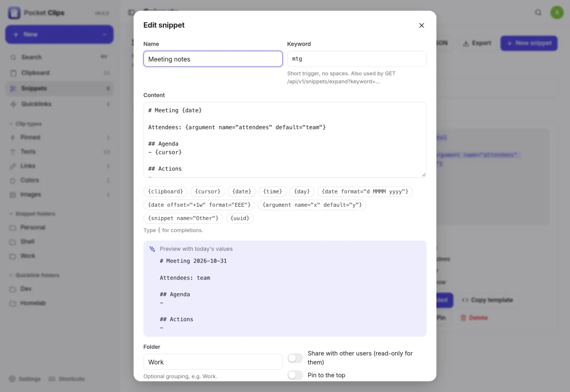Click the Name field containing Meeting notes
This screenshot has width=570, height=392.
[213, 59]
